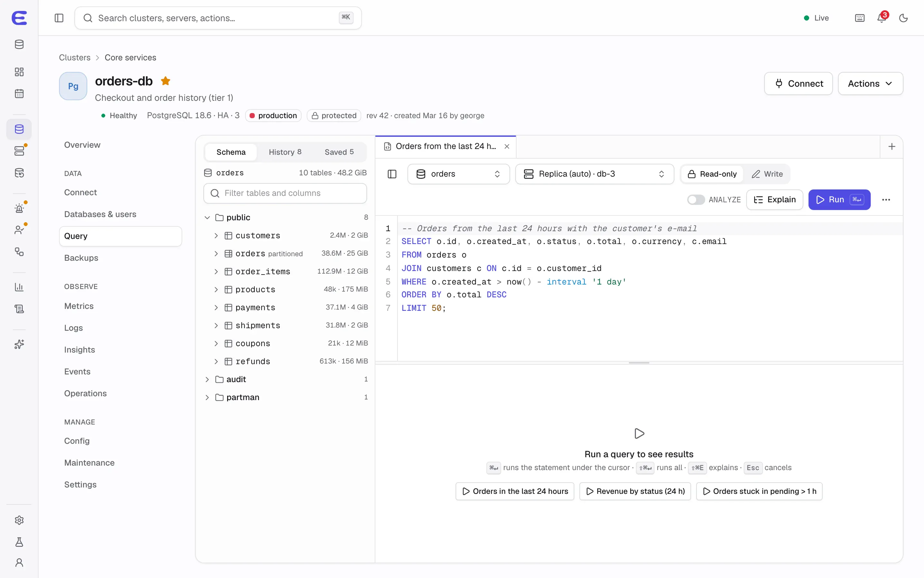Open the Replica (auto) · db-3 selector
Screen dimensions: 924x578
coord(595,174)
